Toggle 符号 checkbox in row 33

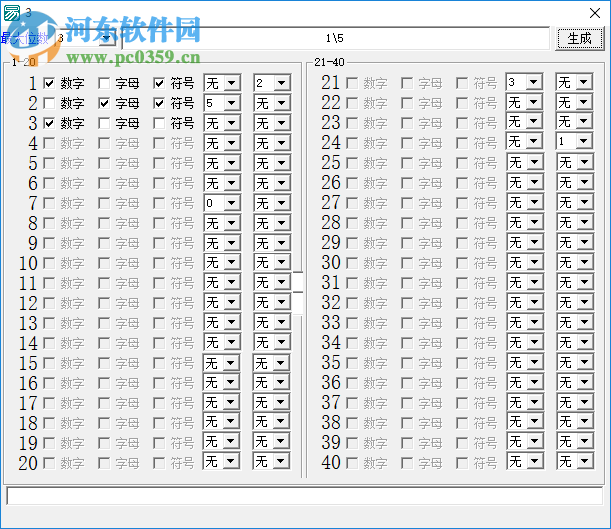click(x=462, y=323)
